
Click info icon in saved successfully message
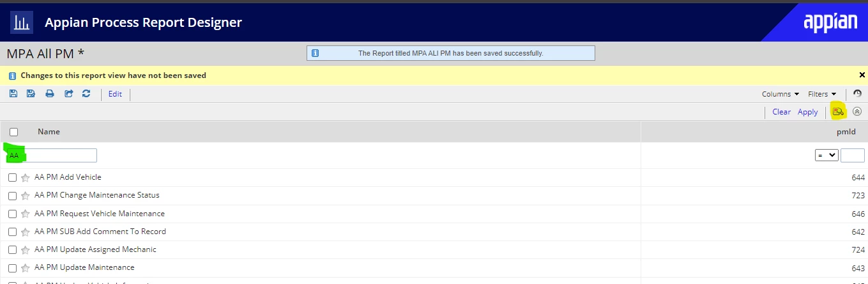[x=315, y=53]
